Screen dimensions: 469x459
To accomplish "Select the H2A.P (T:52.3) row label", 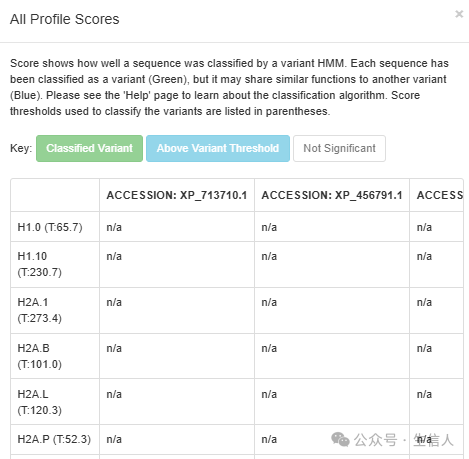I will 55,439.
